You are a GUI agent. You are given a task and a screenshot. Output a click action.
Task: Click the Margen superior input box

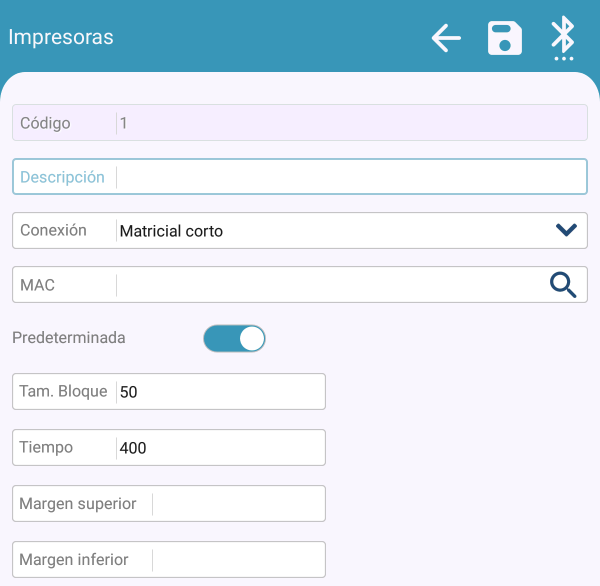click(238, 504)
